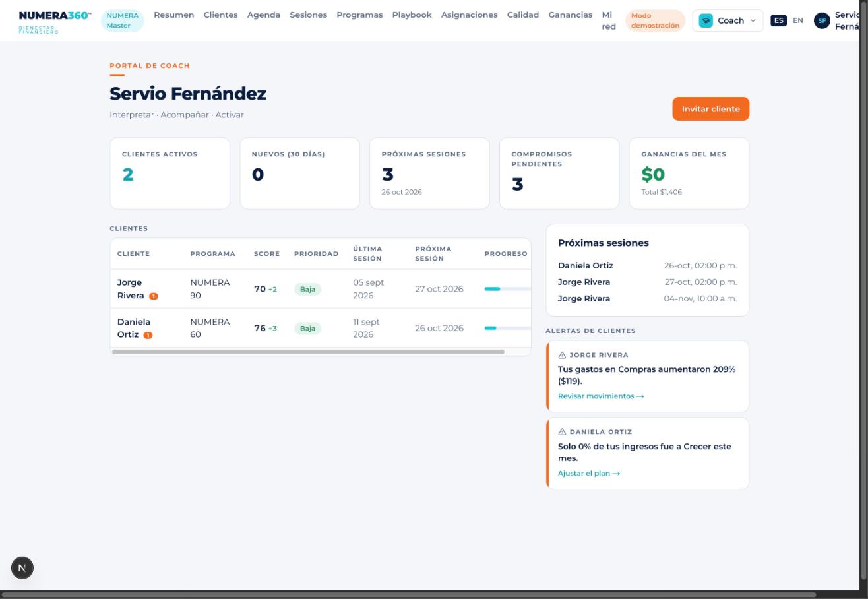The image size is (868, 599).
Task: Click the page's bottom horizontal scrollbar
Action: click(x=408, y=595)
